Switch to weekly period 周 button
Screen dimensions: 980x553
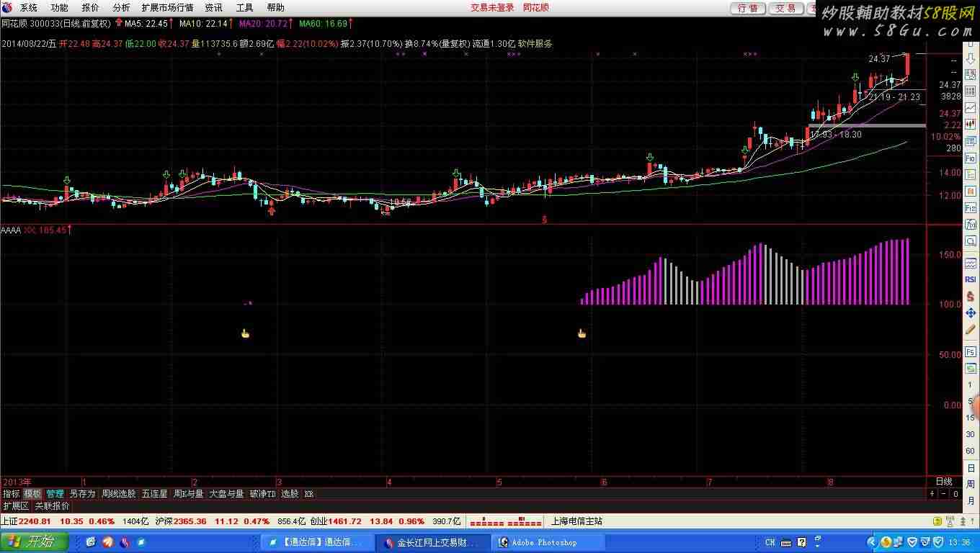[x=971, y=485]
